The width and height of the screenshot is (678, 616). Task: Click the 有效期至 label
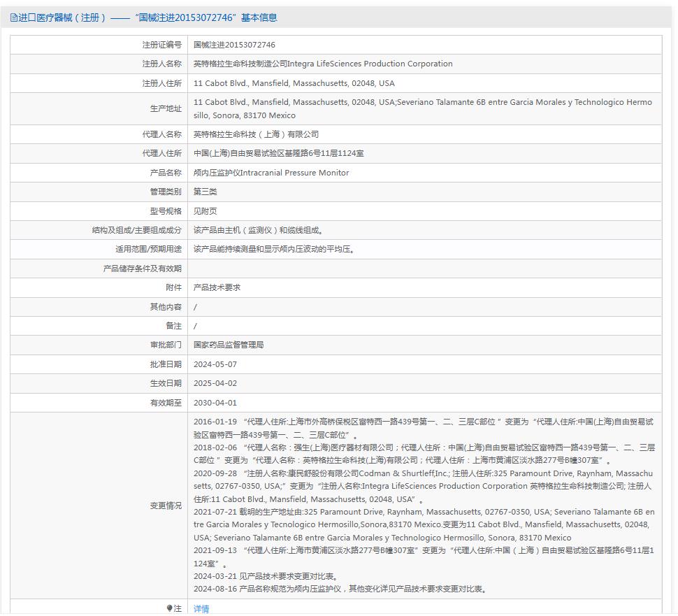[166, 403]
